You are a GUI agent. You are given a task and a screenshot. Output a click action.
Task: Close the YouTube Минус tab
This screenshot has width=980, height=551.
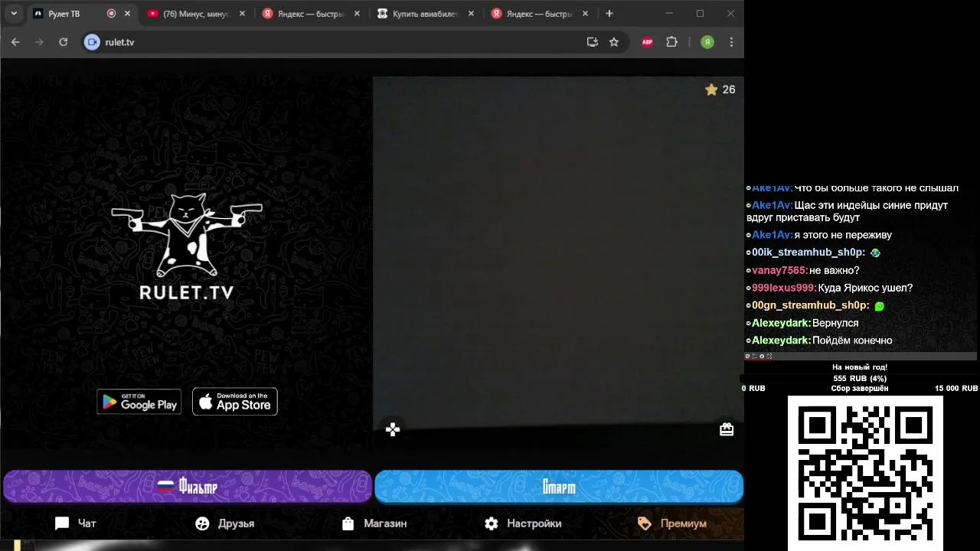(242, 14)
